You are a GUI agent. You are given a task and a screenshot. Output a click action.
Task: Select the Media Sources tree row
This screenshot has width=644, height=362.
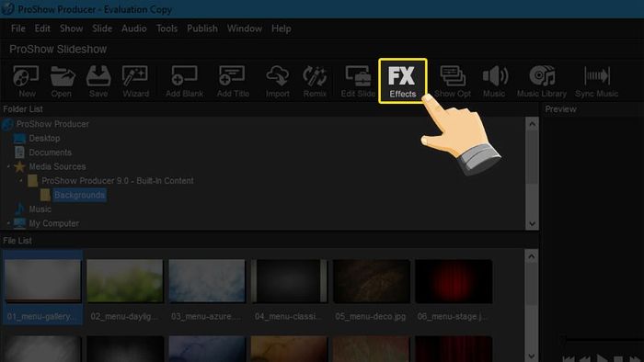point(57,166)
